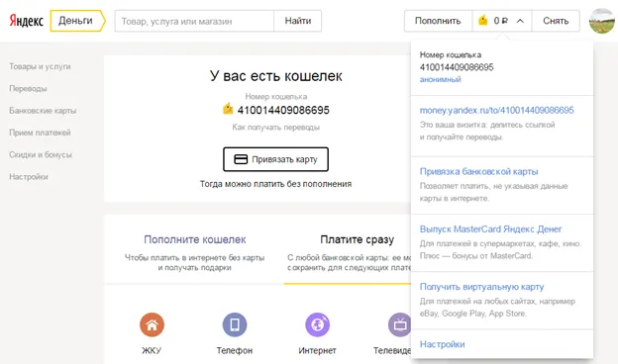Open Банковские карты in sidebar
Viewport: 618px width, 364px height.
coord(43,111)
